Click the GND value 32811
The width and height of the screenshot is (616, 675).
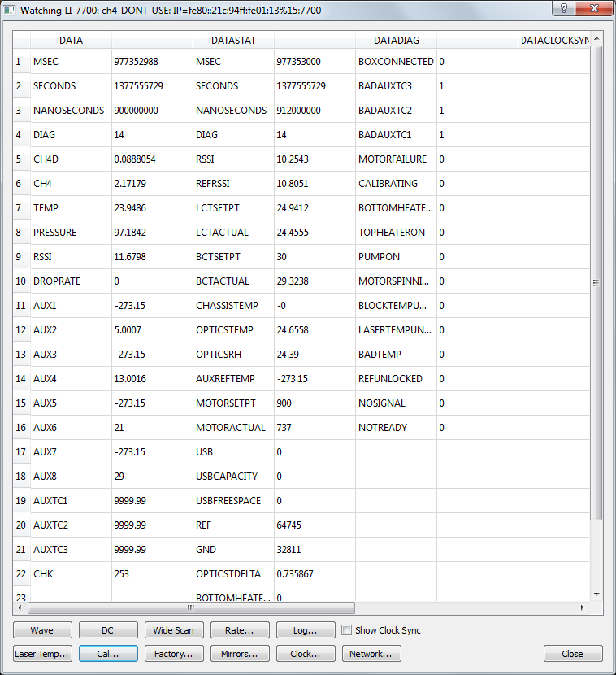coord(315,550)
